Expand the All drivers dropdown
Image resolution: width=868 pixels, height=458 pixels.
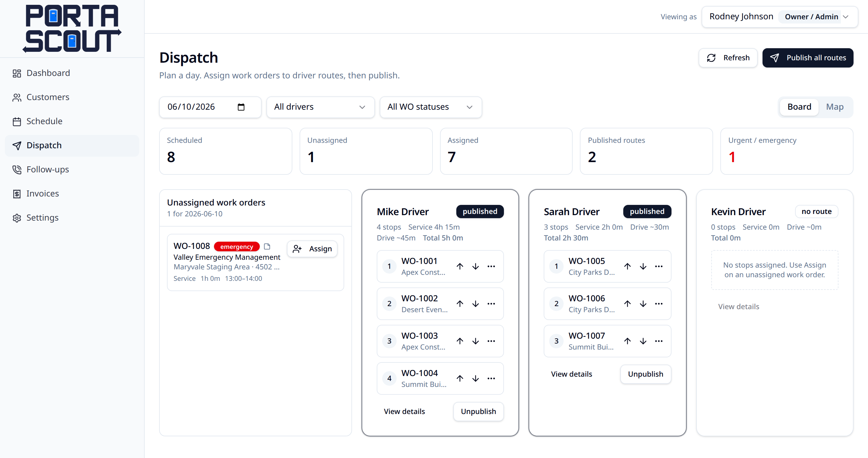click(x=320, y=107)
